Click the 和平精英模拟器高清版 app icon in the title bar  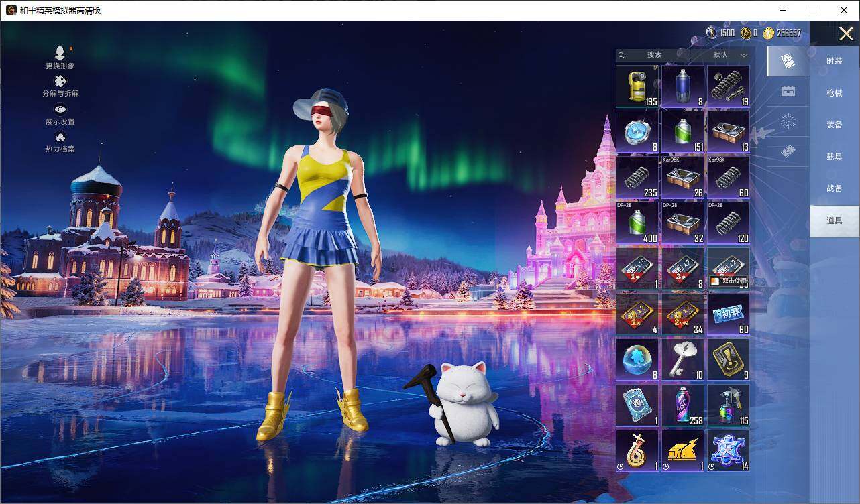click(x=11, y=10)
